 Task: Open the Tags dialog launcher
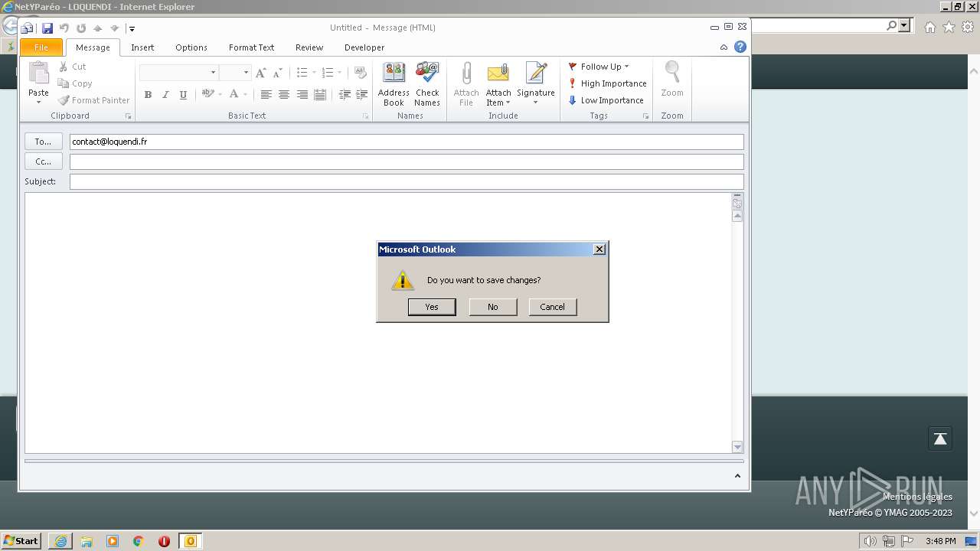646,116
